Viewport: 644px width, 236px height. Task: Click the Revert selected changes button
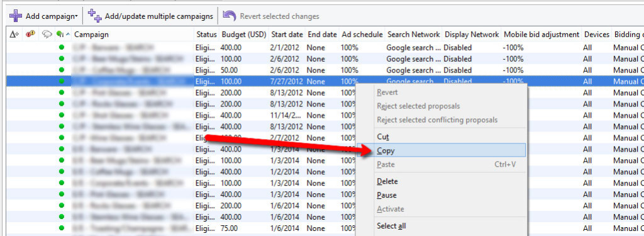(x=271, y=16)
